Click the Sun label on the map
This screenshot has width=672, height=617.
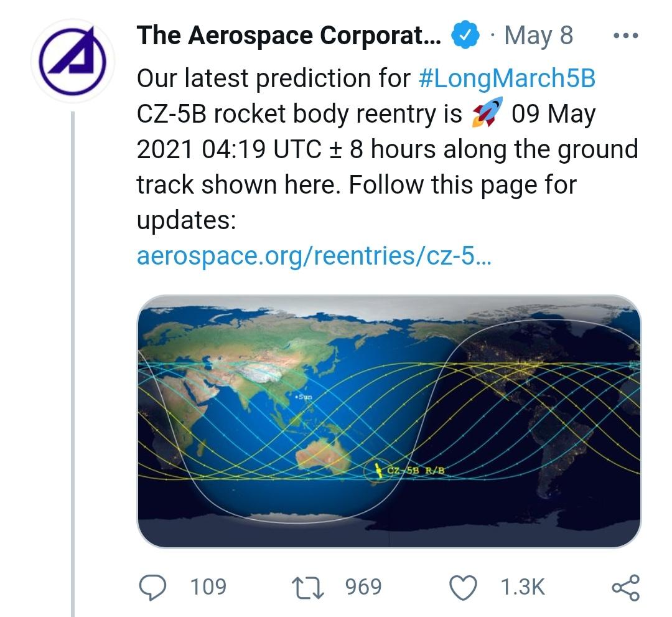(304, 397)
